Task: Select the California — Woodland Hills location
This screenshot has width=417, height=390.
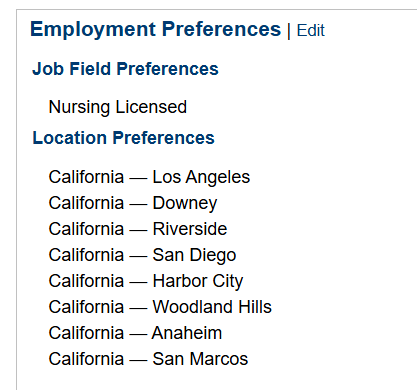Action: click(160, 307)
